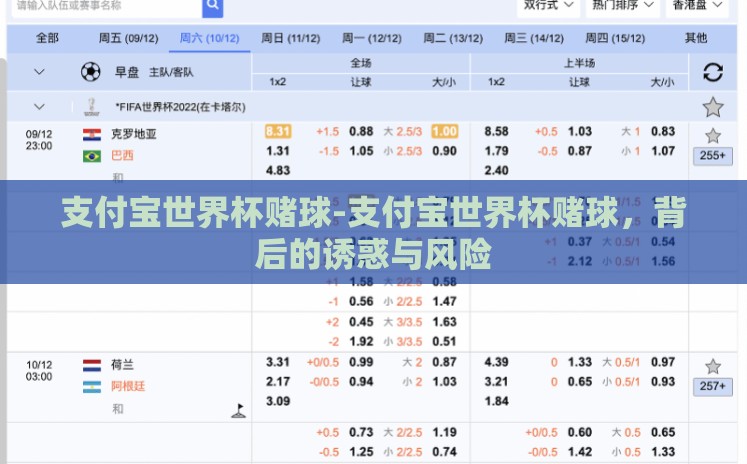This screenshot has height=464, width=747.
Task: Star the Netherlands vs Argentina match
Action: pos(713,367)
